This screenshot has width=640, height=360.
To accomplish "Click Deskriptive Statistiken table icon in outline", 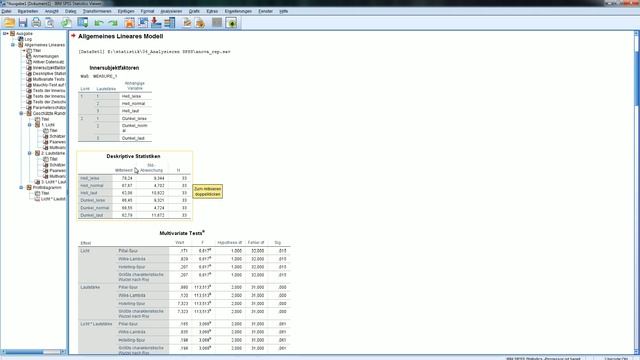I will (x=29, y=73).
